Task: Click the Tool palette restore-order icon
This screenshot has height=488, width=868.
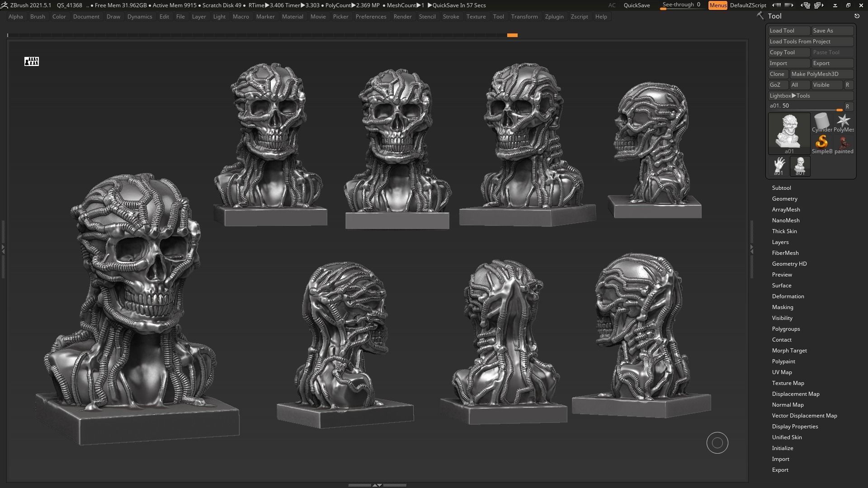Action: 857,16
